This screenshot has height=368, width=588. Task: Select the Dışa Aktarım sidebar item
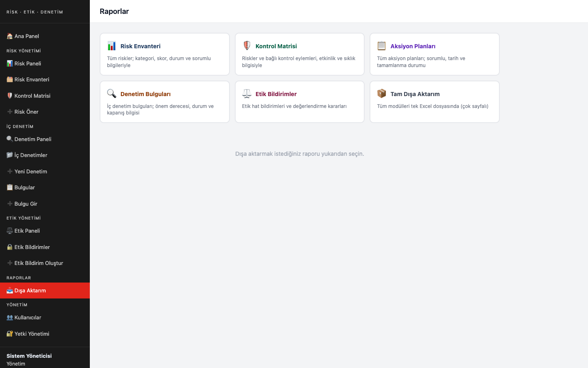30,290
